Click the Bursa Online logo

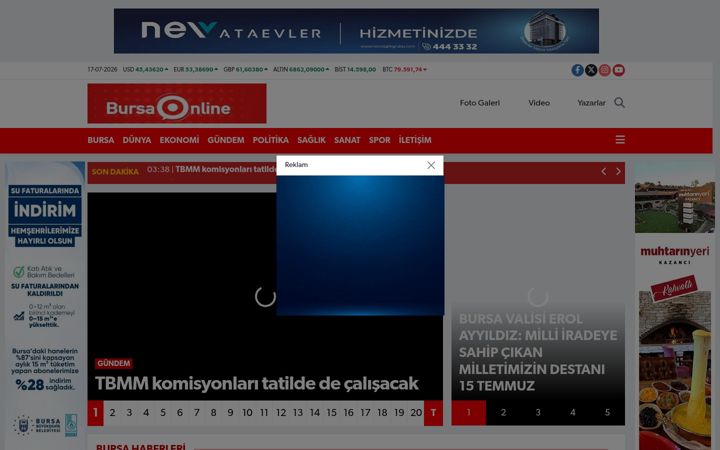coord(177,103)
